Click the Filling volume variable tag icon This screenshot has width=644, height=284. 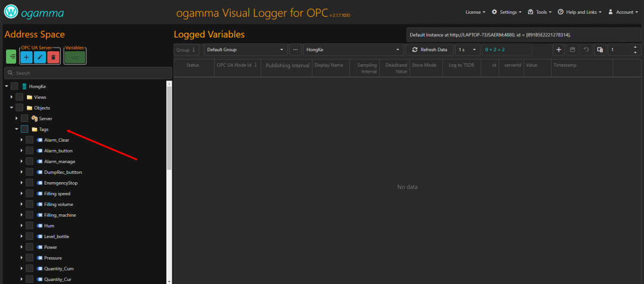(39, 204)
